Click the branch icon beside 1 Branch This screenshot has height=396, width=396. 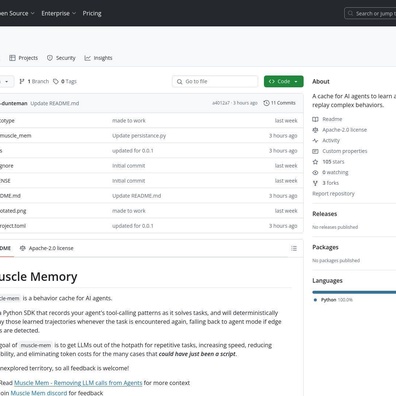pos(22,81)
